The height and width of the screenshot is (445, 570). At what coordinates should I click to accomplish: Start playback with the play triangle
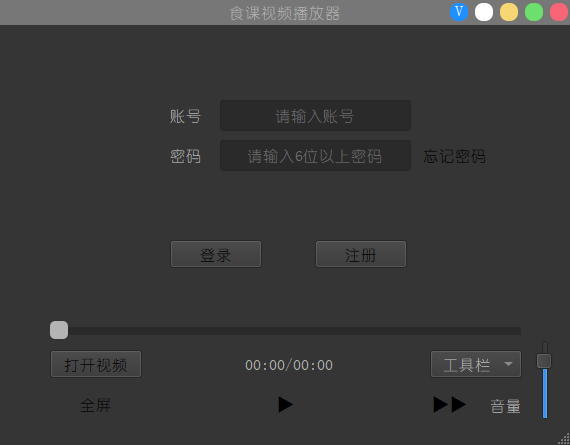point(286,405)
